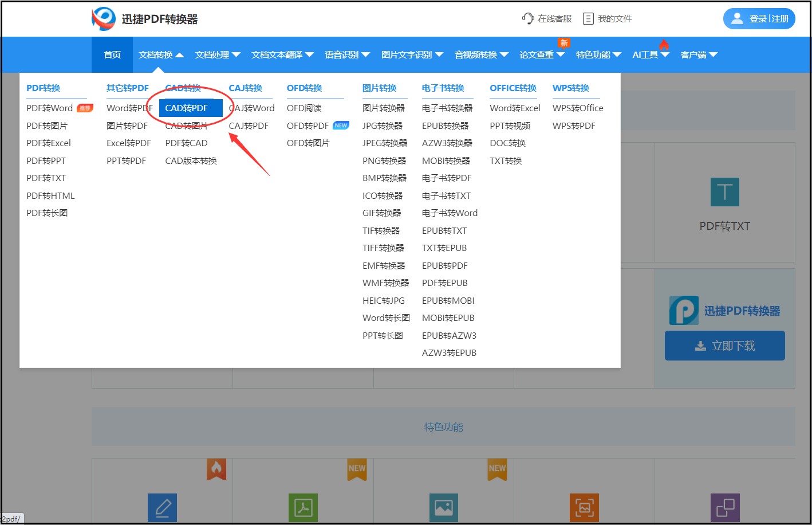Open the 图片文字识别 dropdown
The height and width of the screenshot is (525, 812).
(412, 54)
